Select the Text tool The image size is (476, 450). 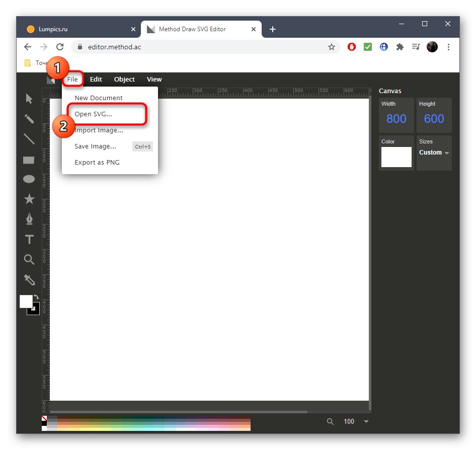[x=29, y=239]
